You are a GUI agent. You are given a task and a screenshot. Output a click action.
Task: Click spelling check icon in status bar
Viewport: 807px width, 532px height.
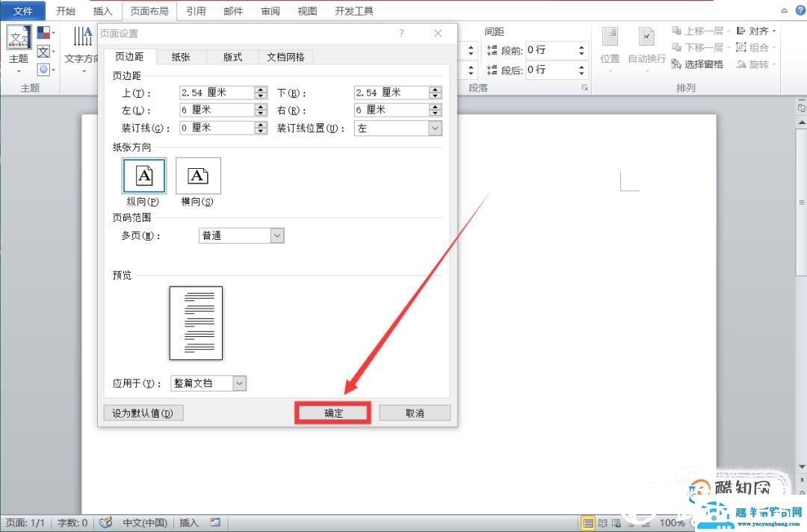point(105,522)
